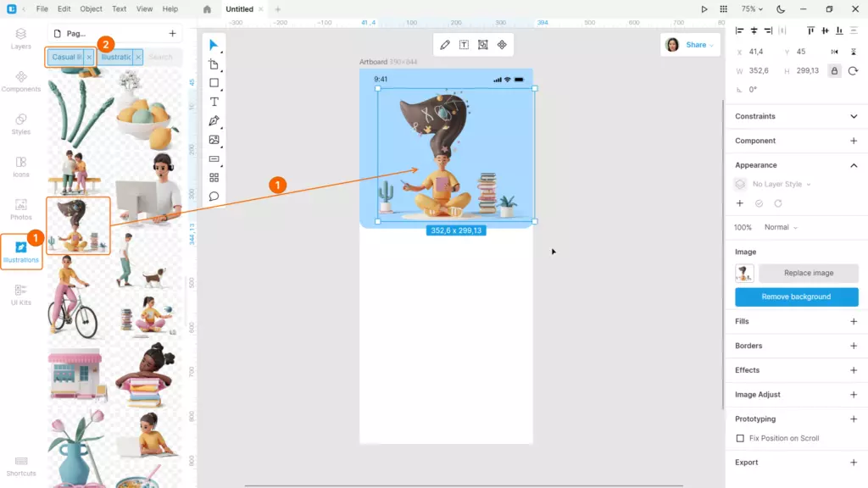This screenshot has width=868, height=488.
Task: Show keyboard Shortcuts
Action: click(21, 466)
